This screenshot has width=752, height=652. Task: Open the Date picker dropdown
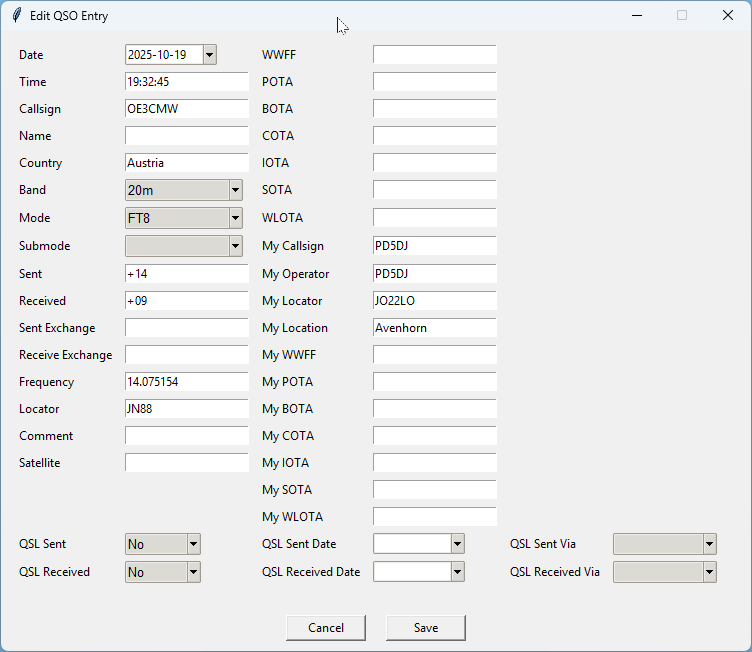(209, 55)
